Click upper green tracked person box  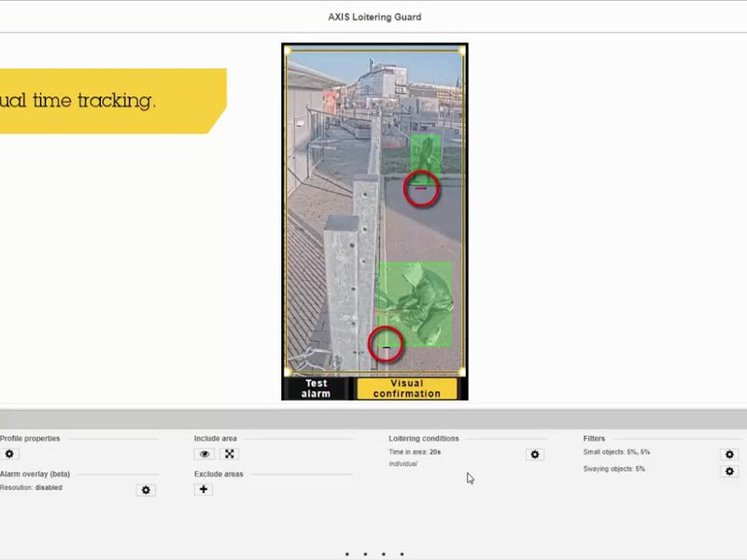click(426, 153)
